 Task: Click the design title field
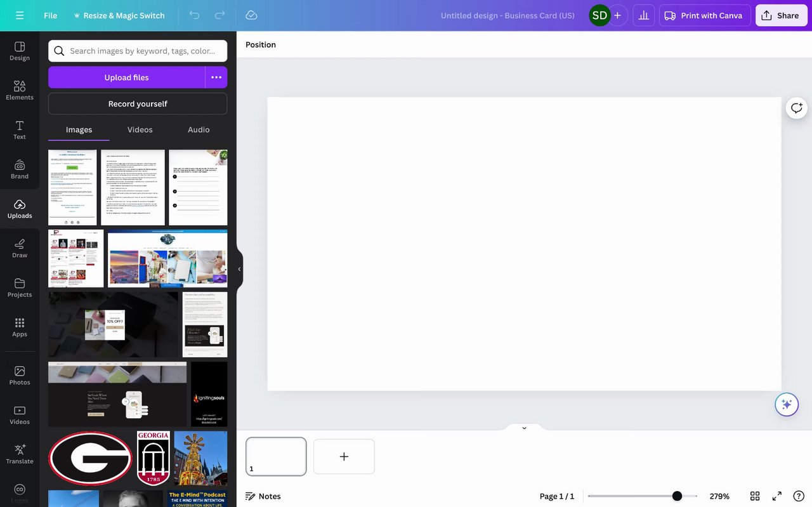point(507,15)
